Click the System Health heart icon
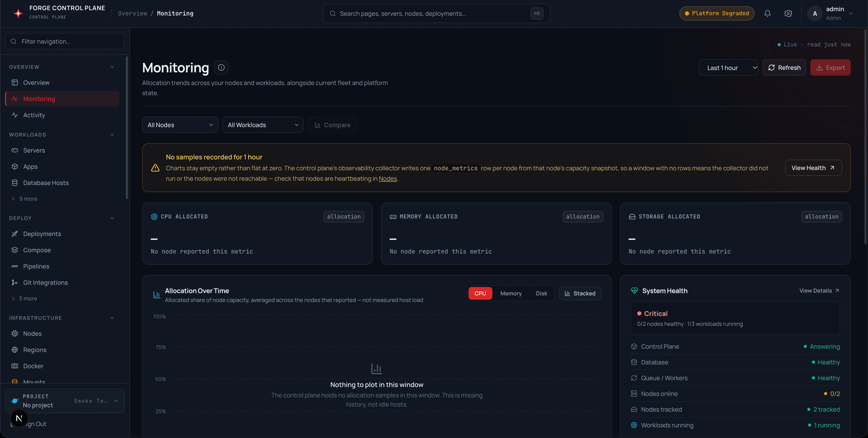 click(x=634, y=290)
